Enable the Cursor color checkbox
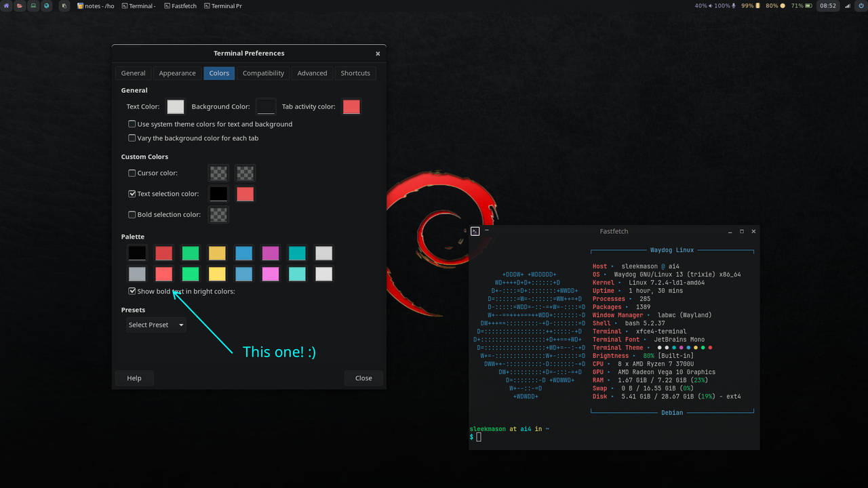The height and width of the screenshot is (488, 868). [x=132, y=173]
